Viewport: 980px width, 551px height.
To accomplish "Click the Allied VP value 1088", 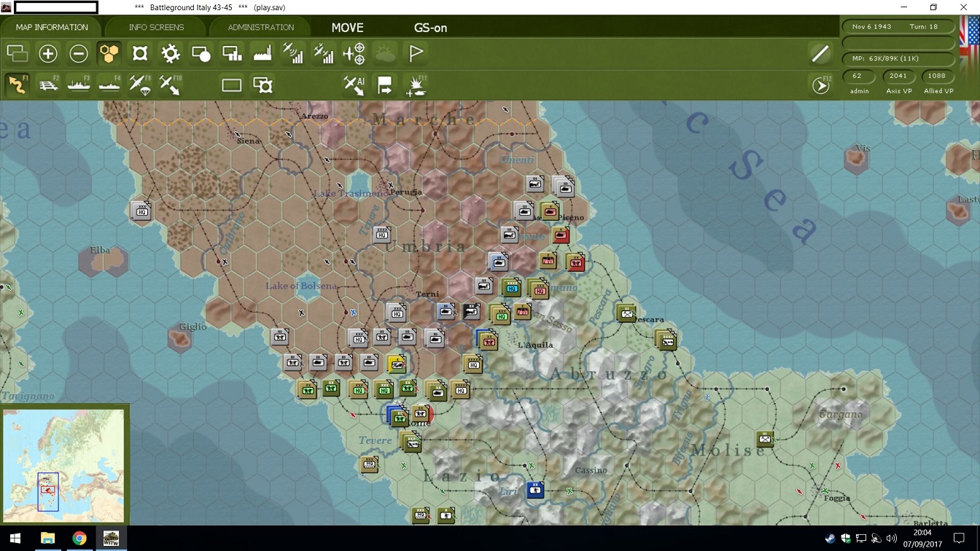I will tap(938, 76).
